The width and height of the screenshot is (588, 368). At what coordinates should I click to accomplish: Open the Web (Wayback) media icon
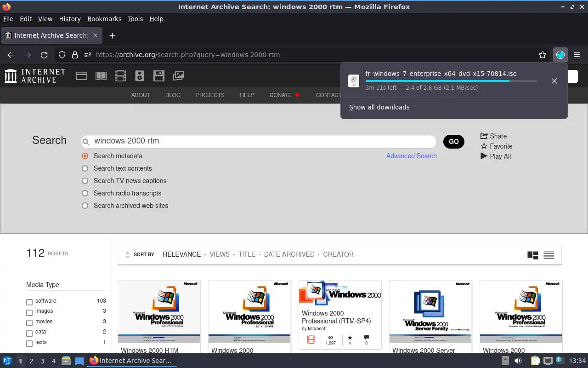point(82,76)
